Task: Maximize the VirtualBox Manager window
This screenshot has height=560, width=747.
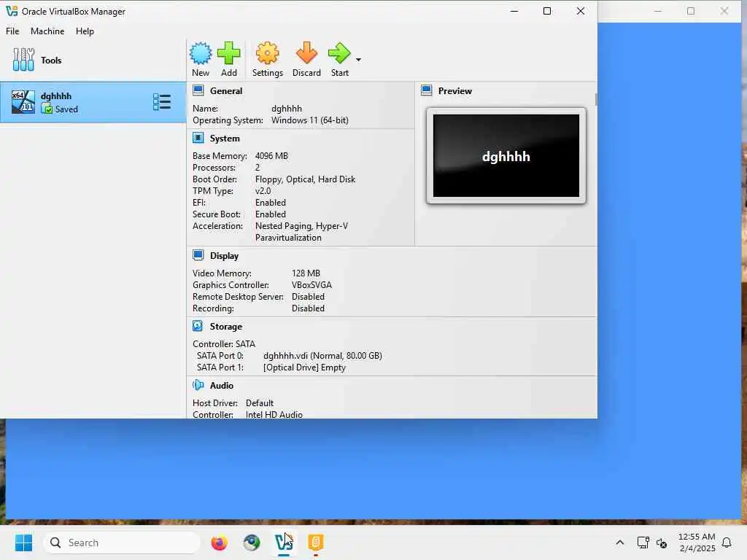Action: point(547,11)
